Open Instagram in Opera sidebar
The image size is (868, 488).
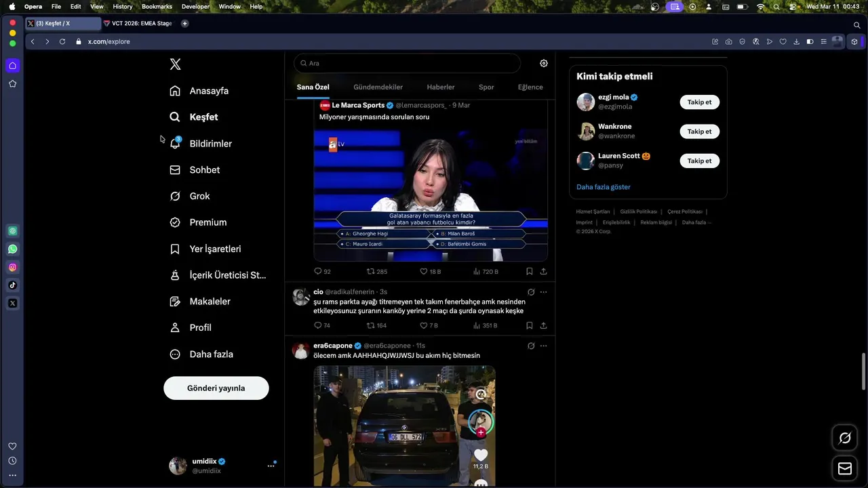point(12,267)
